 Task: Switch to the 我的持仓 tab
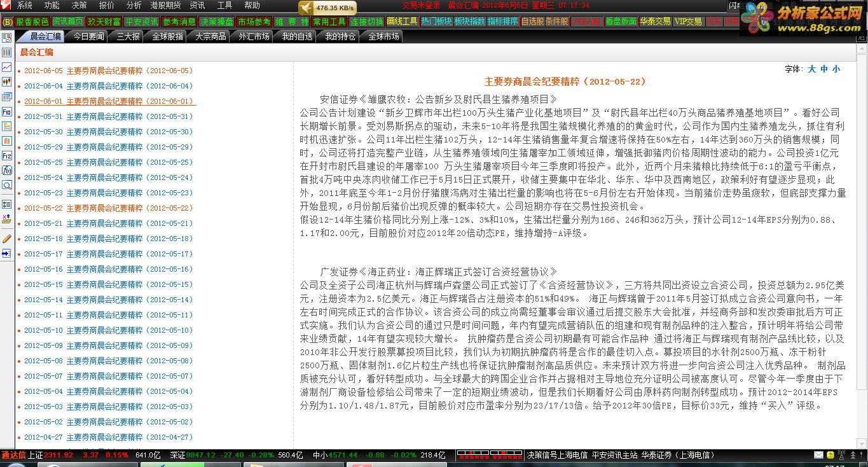340,36
